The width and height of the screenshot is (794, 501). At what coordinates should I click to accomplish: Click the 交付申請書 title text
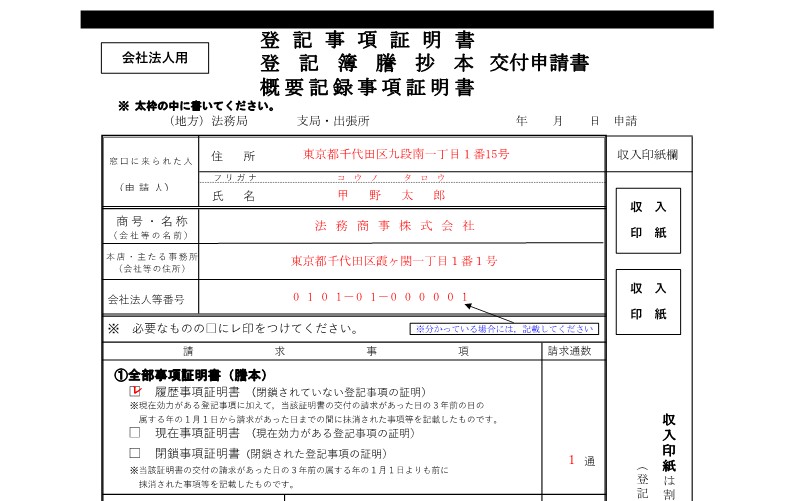(539, 63)
